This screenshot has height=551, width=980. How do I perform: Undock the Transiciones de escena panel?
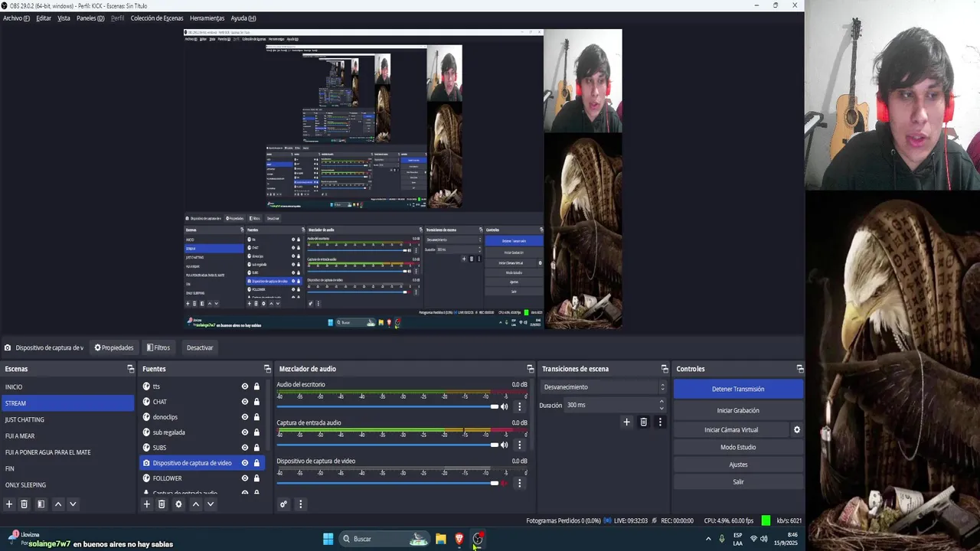pos(665,369)
